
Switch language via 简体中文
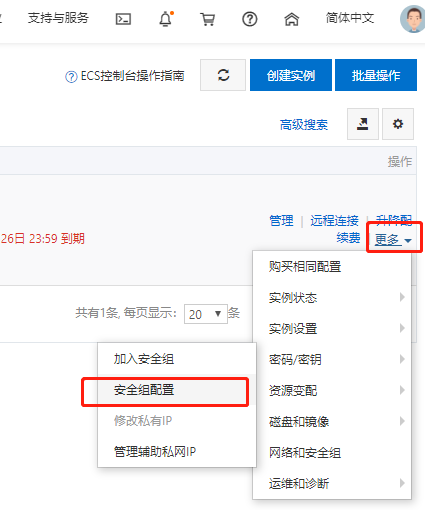pyautogui.click(x=350, y=18)
